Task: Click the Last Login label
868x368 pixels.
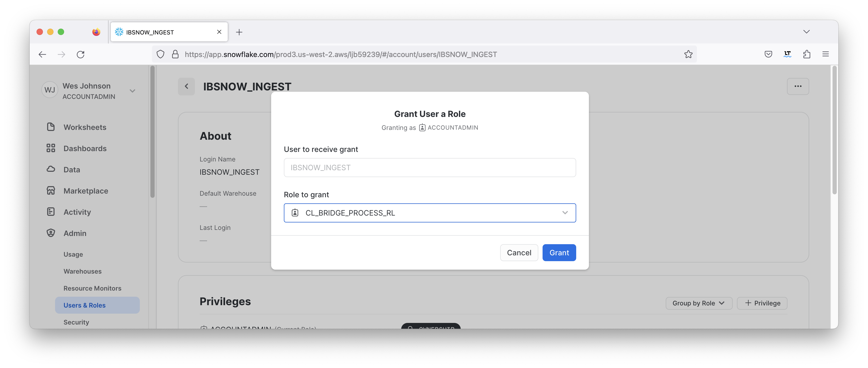Action: 215,228
